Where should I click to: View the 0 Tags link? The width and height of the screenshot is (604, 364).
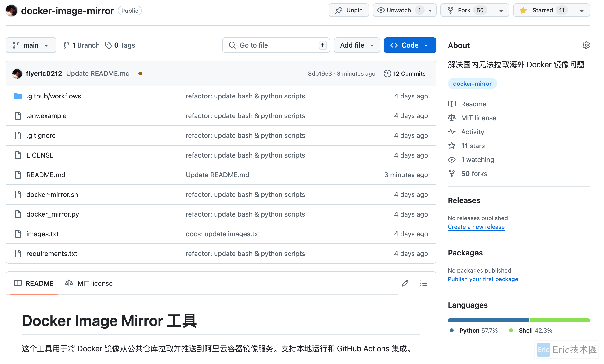(x=120, y=45)
